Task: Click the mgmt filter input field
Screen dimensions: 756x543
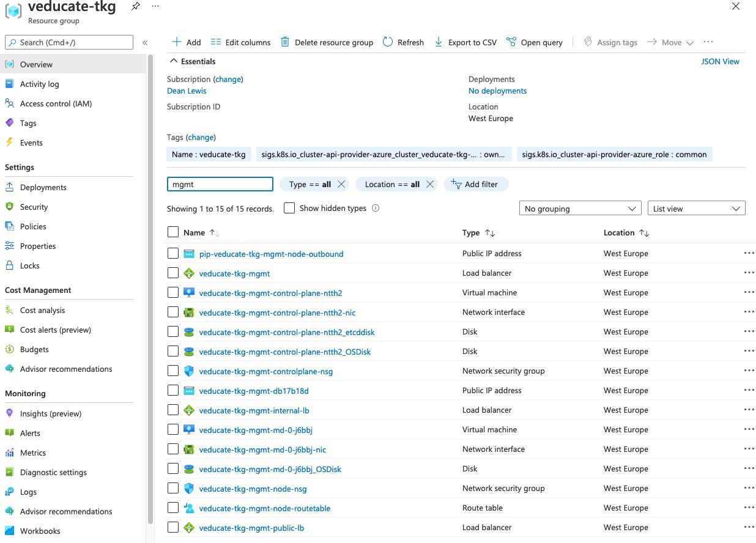Action: 220,184
